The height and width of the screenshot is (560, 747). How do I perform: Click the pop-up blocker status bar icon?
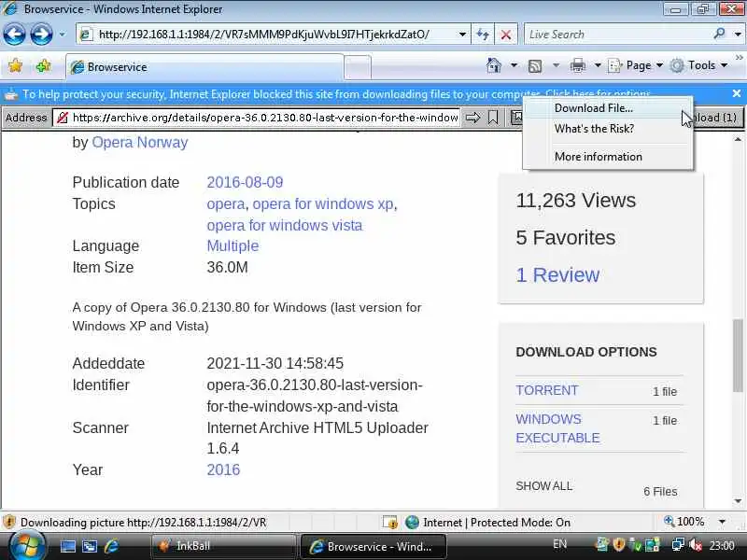click(x=389, y=523)
